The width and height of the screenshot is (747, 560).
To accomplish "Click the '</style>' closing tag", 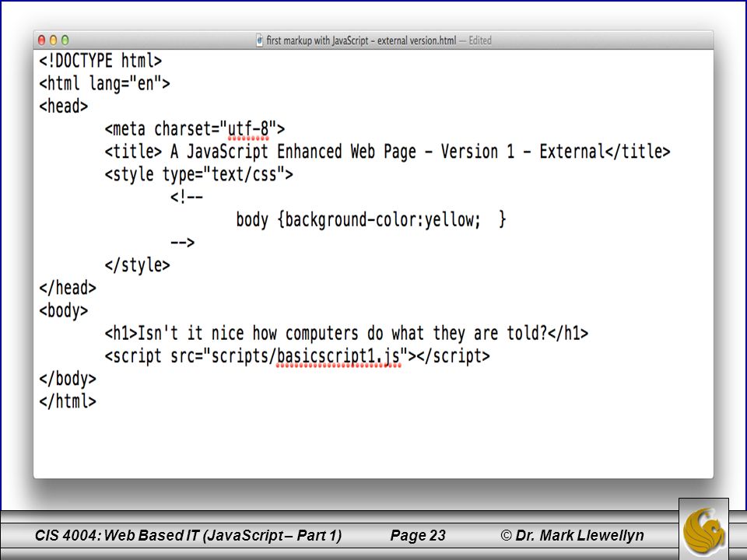I will pos(137,264).
